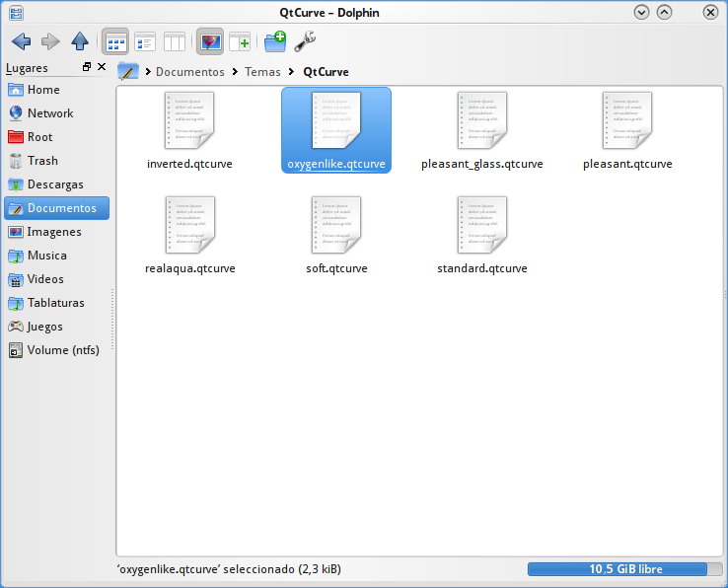Open Dolphin configuration wrench
Screen dimensions: 728x588
305,41
